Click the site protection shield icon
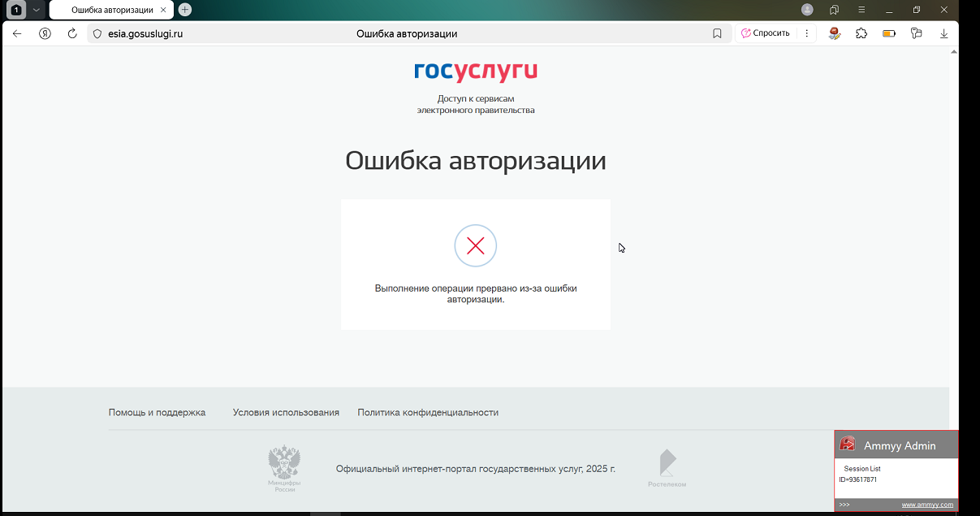Screen dimensions: 980x516 pos(97,33)
